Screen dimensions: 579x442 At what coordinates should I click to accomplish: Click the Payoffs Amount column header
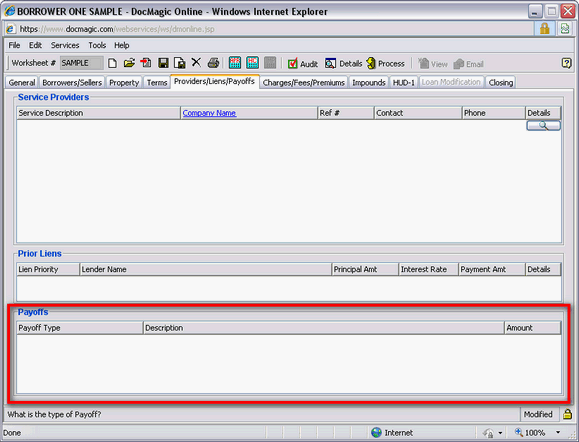533,328
